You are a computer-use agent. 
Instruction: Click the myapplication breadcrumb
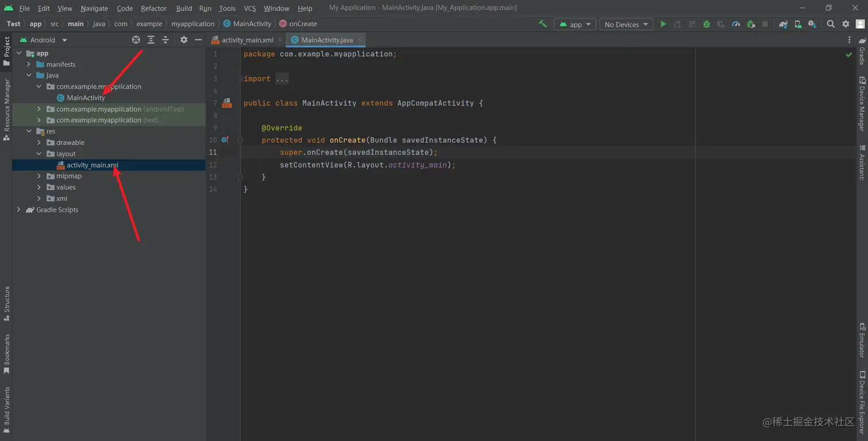(193, 24)
